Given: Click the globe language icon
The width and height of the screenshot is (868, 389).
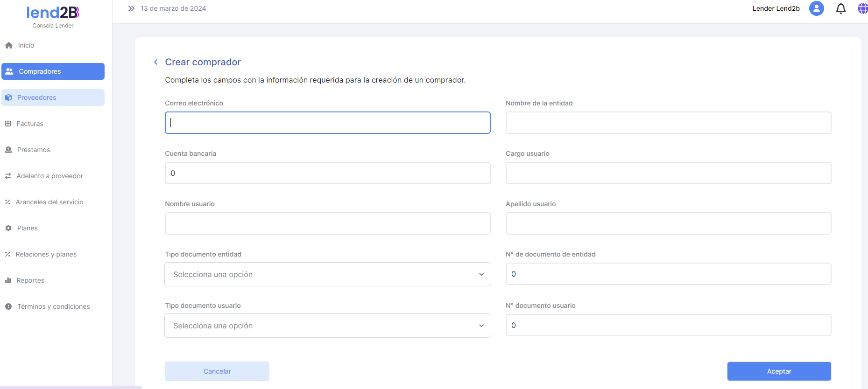Looking at the screenshot, I should click(862, 8).
